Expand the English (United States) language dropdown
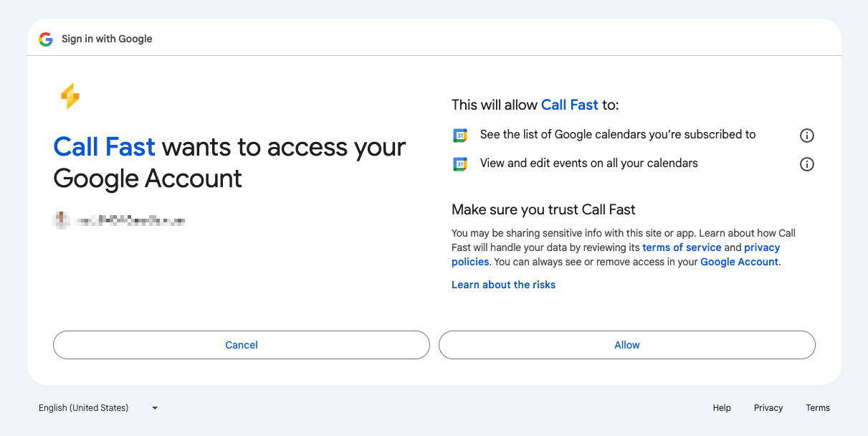This screenshot has height=436, width=868. coord(98,408)
